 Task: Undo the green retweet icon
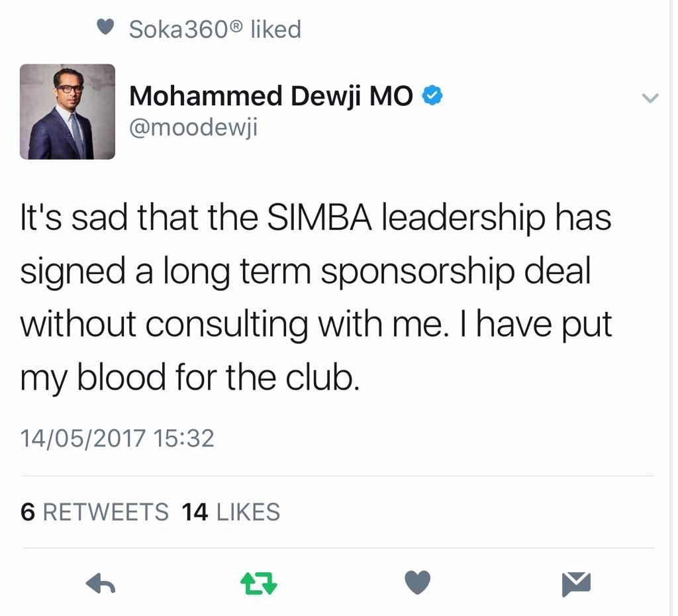coord(258,583)
